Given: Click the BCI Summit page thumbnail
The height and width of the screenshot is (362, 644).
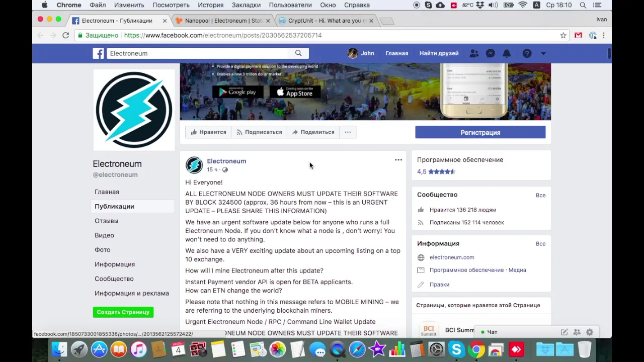Looking at the screenshot, I should click(429, 329).
